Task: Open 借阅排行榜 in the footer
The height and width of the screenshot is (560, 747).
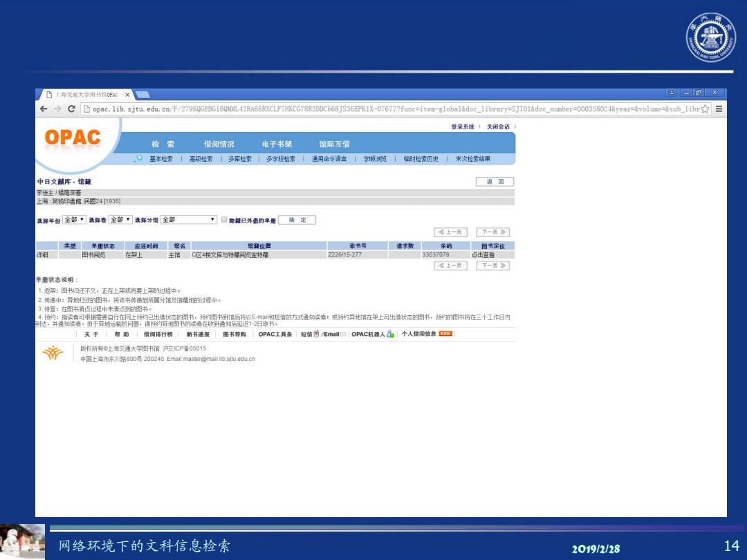Action: tap(158, 335)
